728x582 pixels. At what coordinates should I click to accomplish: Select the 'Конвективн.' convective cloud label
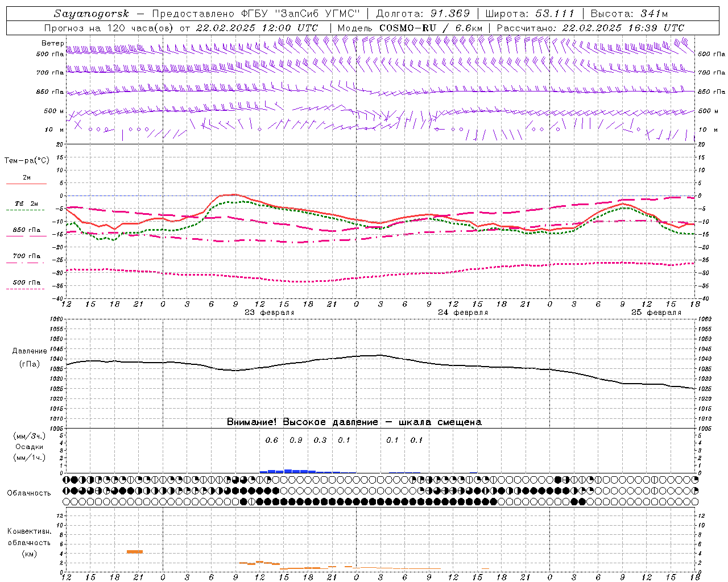[x=29, y=531]
